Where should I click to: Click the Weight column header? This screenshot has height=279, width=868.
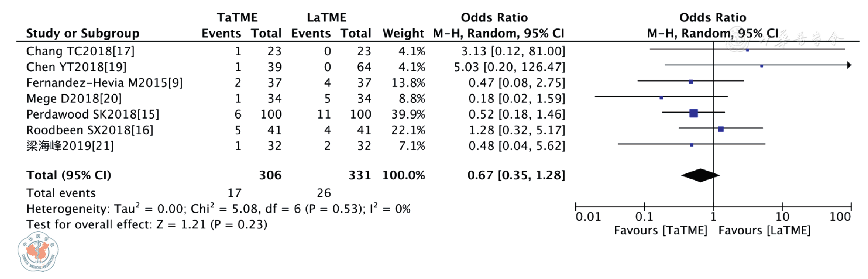(x=403, y=33)
